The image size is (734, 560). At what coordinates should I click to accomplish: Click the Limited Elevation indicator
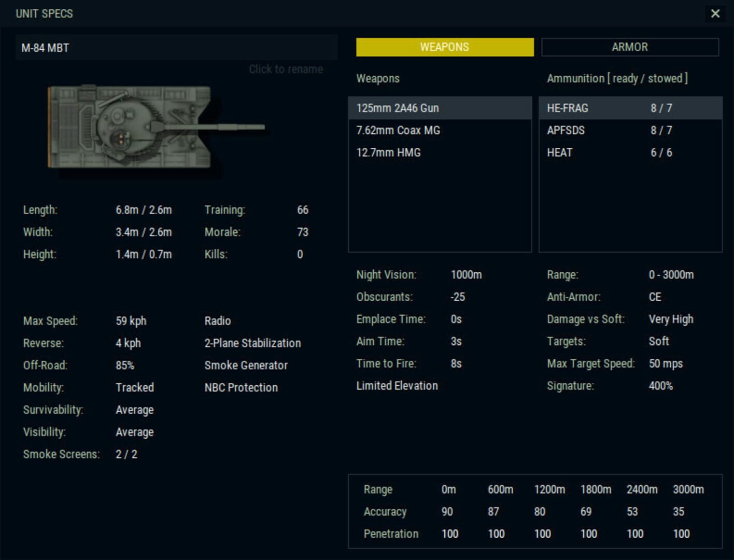(x=397, y=386)
